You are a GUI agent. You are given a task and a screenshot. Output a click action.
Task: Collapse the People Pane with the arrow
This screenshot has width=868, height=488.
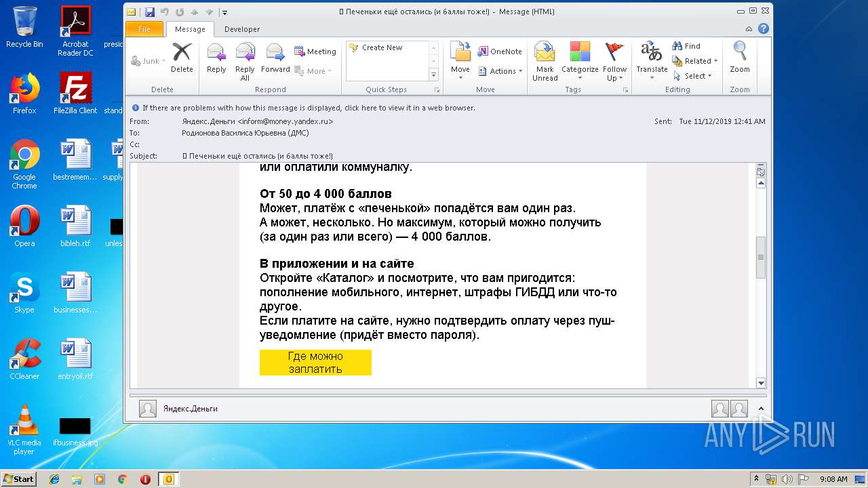[760, 409]
